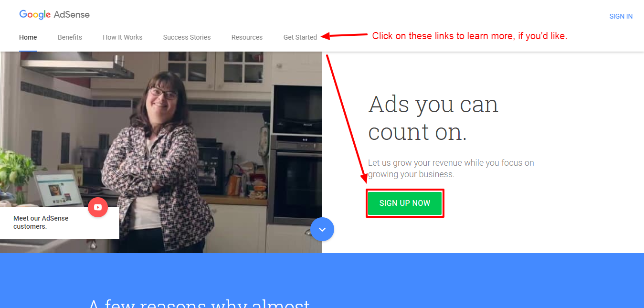Image resolution: width=644 pixels, height=308 pixels.
Task: Go to How It Works
Action: tap(123, 37)
